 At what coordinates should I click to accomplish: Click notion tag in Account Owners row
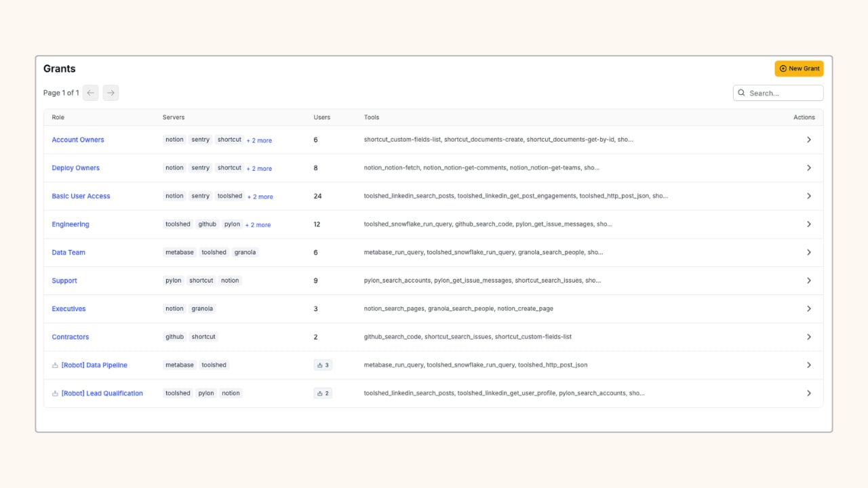[x=174, y=140]
